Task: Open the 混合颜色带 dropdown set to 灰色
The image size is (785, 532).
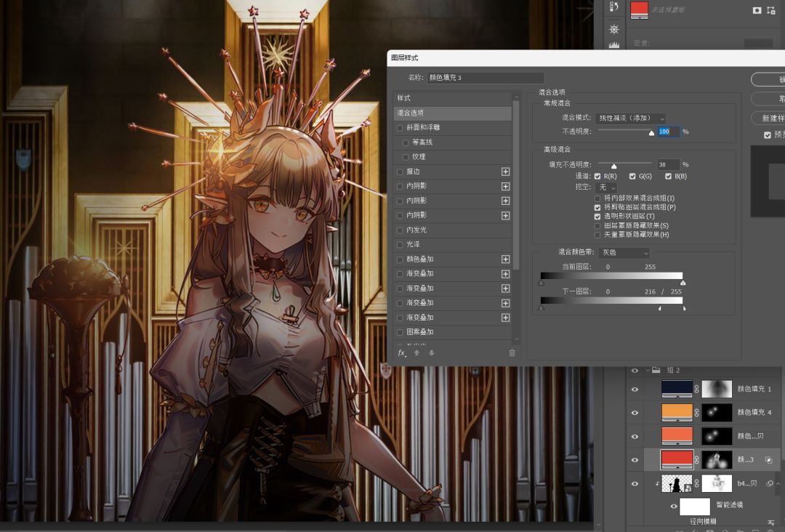Action: tap(623, 253)
